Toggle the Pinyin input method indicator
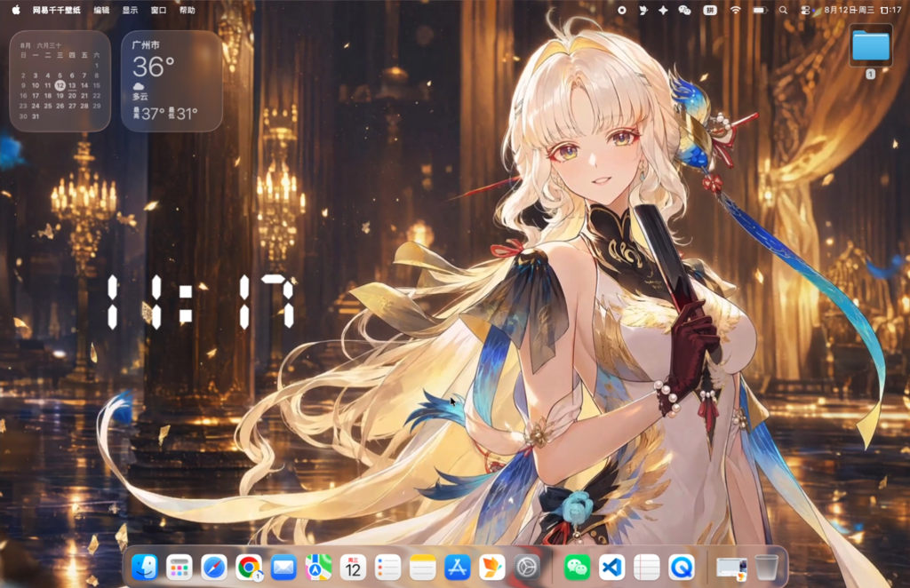Image resolution: width=910 pixels, height=588 pixels. click(x=710, y=10)
